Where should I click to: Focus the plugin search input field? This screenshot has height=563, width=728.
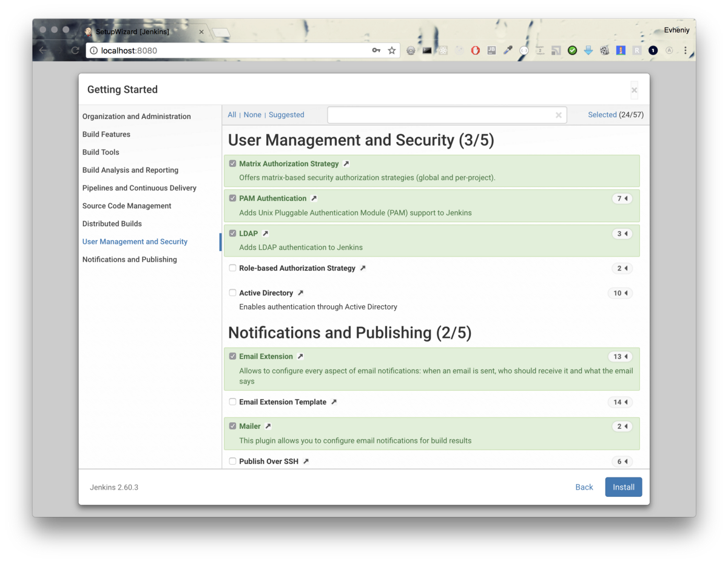pos(440,115)
